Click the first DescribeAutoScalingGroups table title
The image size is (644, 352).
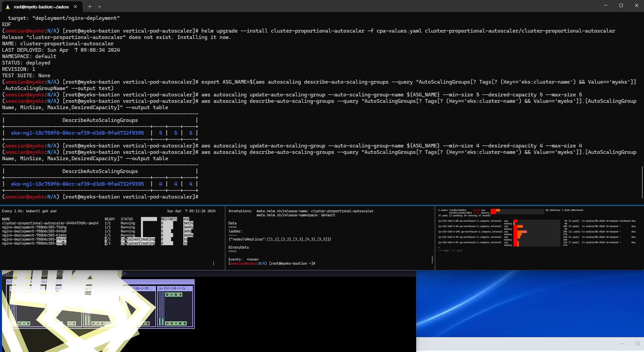tap(100, 120)
